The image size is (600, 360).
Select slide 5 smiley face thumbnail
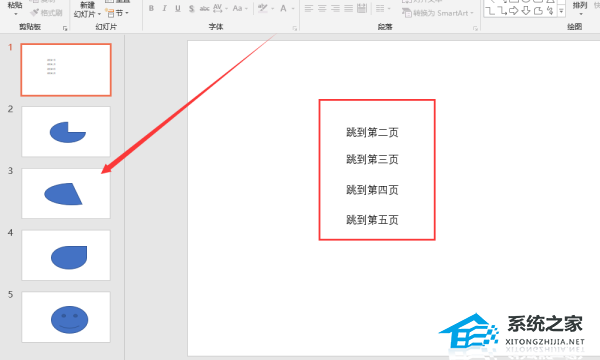[66, 317]
